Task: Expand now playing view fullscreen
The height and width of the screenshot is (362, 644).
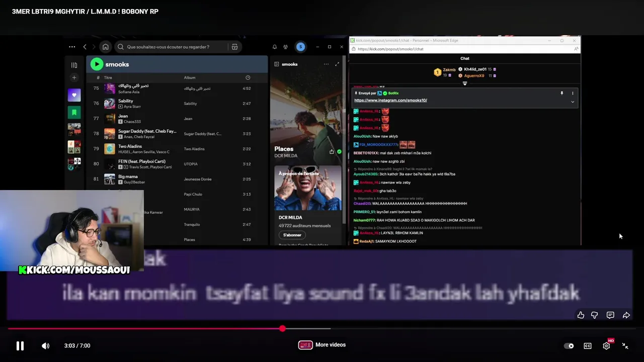Action: [337, 64]
